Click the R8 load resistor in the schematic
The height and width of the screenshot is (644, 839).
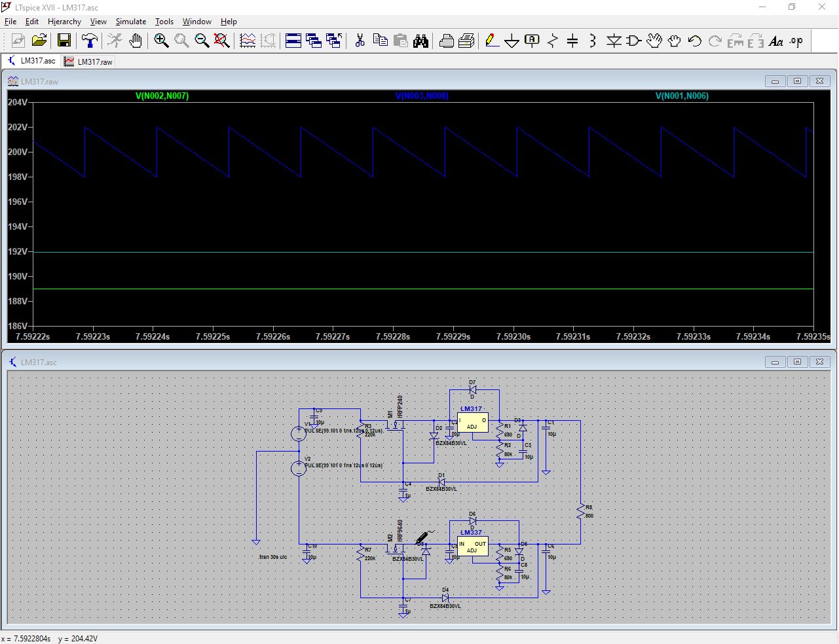pyautogui.click(x=580, y=511)
